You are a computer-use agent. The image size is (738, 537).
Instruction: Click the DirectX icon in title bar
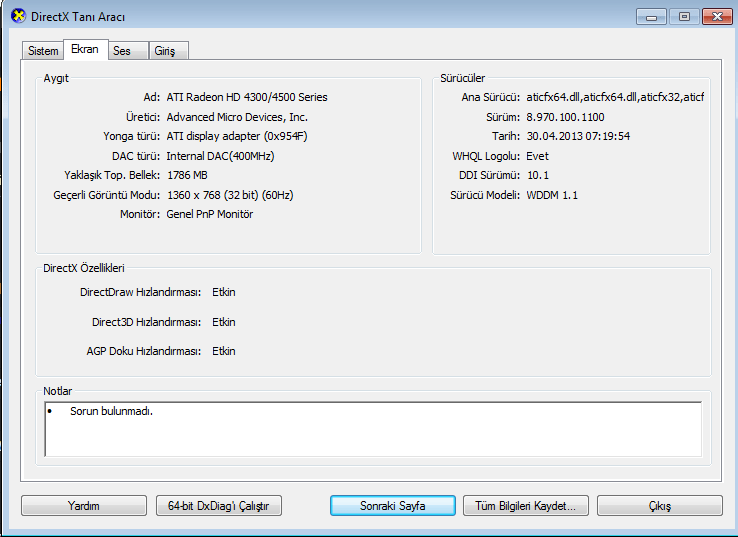[x=18, y=16]
